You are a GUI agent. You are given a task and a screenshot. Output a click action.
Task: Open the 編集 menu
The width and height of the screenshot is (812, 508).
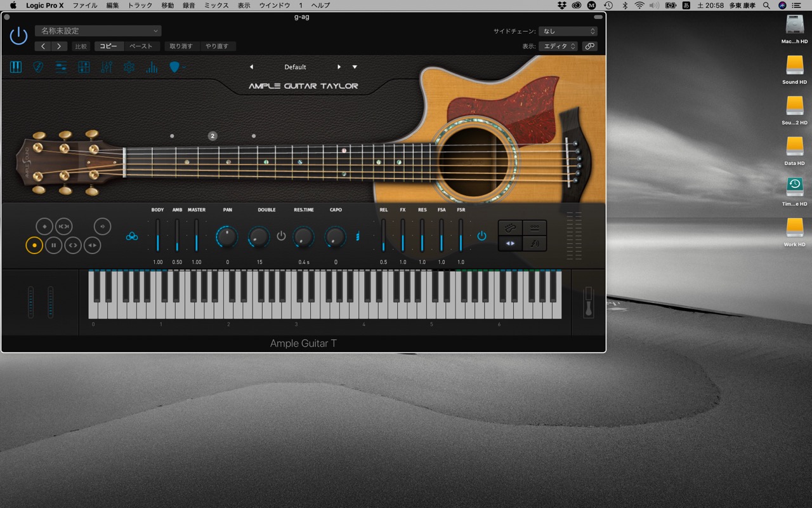pos(112,5)
